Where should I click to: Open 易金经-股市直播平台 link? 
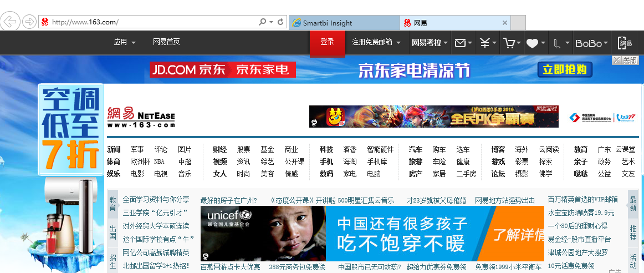coord(580,239)
